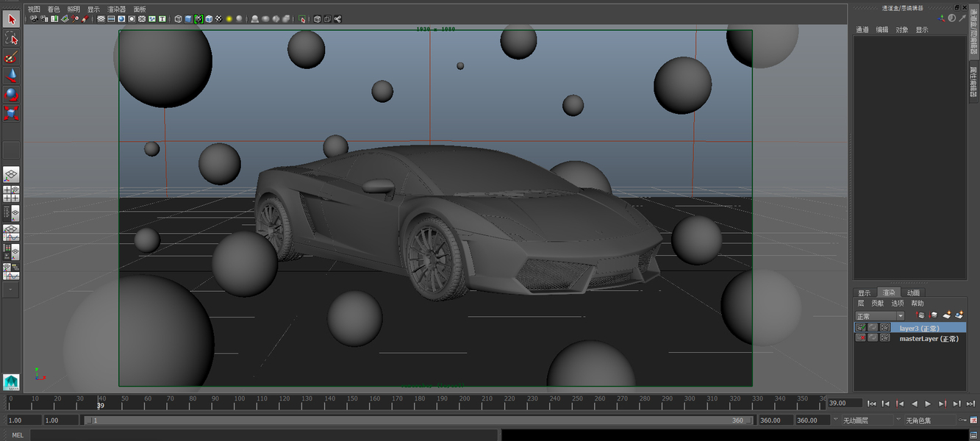Open Camera Attributes from panel toolbar

coord(44,19)
